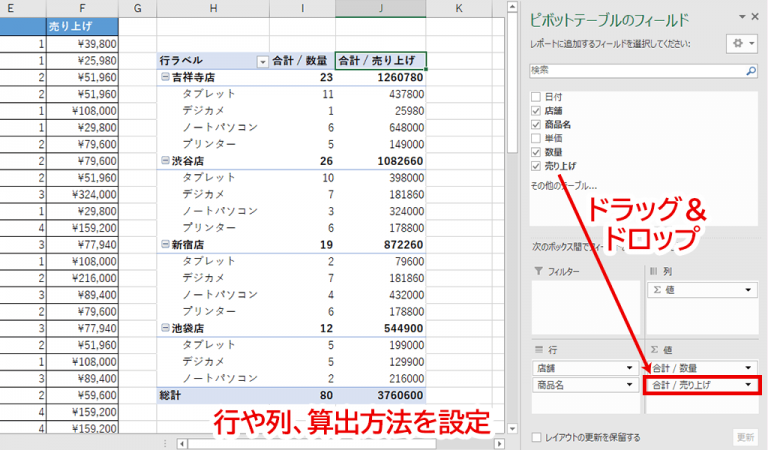Select the 合計 / 数量 header cell

pos(302,61)
